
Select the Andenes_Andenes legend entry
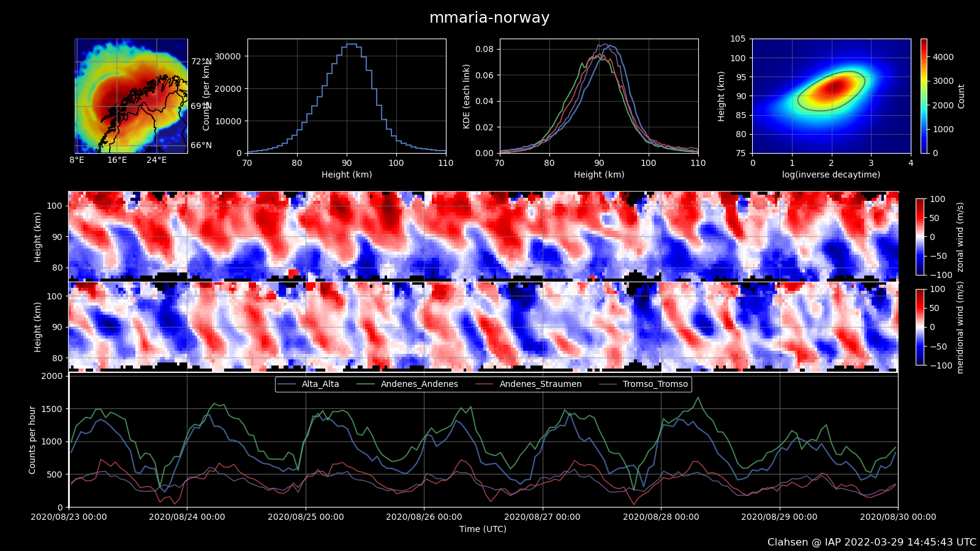point(408,384)
